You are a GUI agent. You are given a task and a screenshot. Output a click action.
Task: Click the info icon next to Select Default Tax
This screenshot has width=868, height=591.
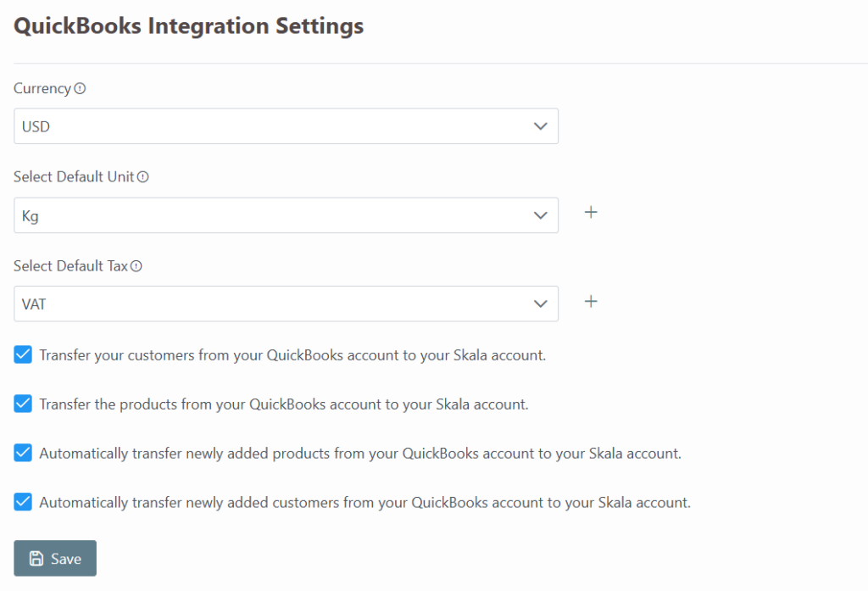(x=136, y=266)
